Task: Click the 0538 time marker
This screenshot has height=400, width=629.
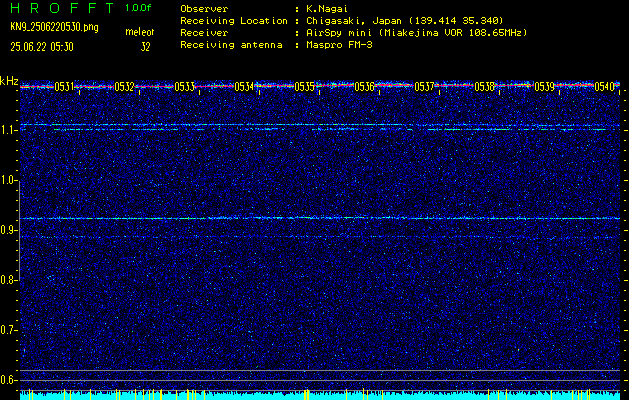Action: point(485,87)
